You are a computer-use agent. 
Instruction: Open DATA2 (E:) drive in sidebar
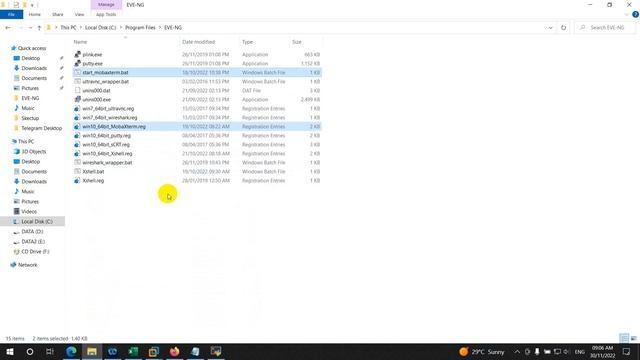click(33, 242)
